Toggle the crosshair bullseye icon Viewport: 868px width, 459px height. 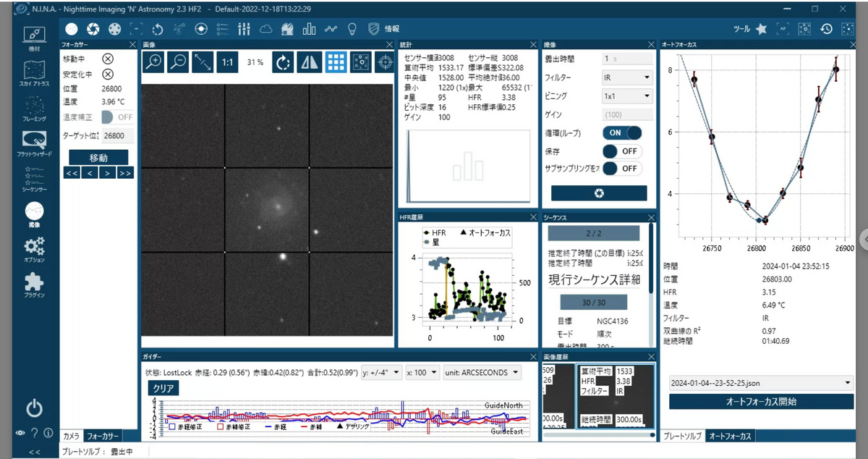386,62
